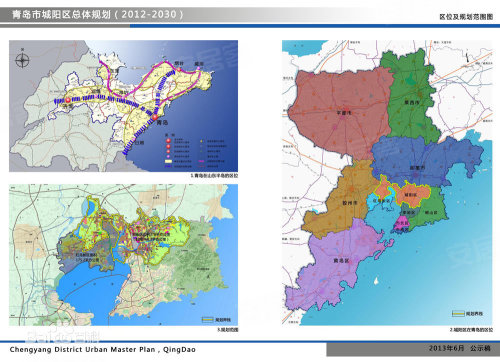Select the red Jinan city marker
The width and height of the screenshot is (500, 362).
(68, 100)
